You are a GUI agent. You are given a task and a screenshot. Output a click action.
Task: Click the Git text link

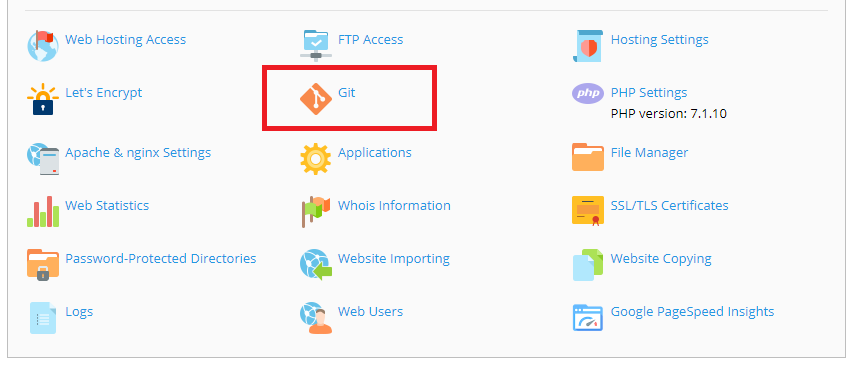coord(346,92)
